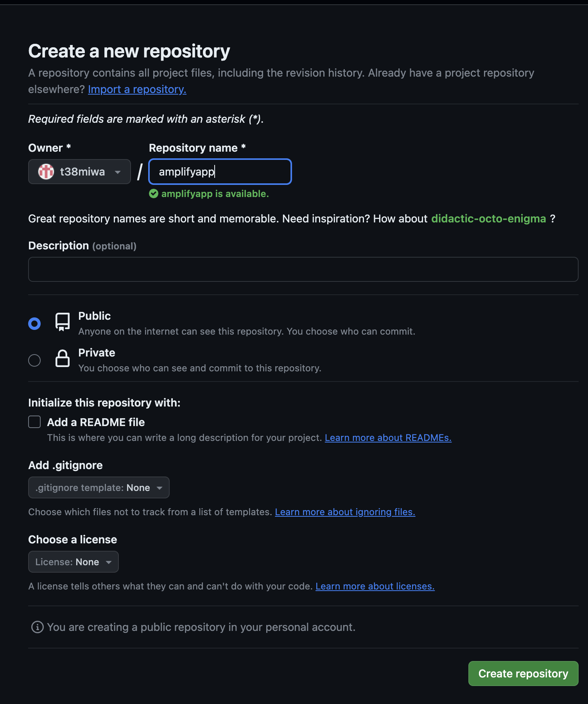Open the Learn more about READMEs link

point(387,437)
